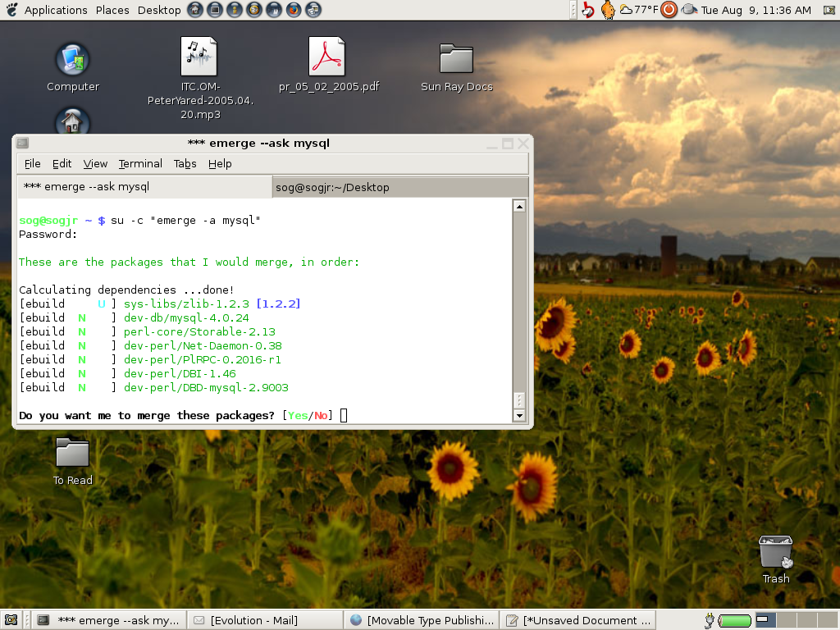Open the home folder launcher in top panel
840x630 pixels.
[x=194, y=10]
